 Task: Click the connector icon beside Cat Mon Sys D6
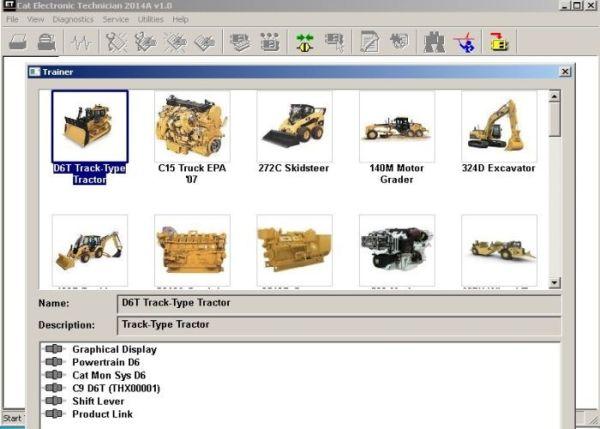[54, 375]
